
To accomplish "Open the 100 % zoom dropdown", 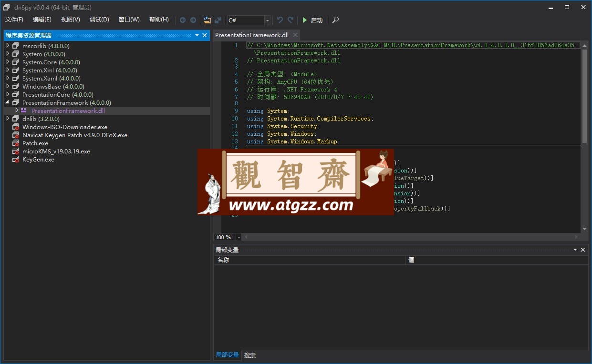I will coord(239,237).
